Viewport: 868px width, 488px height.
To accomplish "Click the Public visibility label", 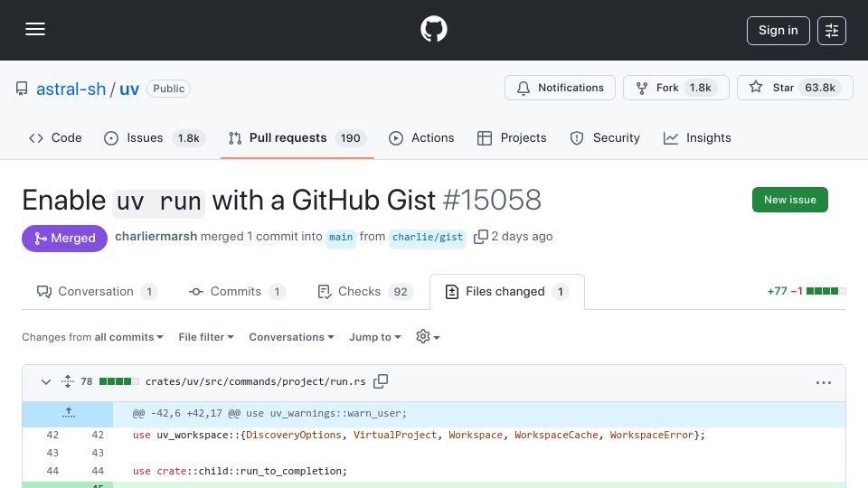I will pos(169,89).
